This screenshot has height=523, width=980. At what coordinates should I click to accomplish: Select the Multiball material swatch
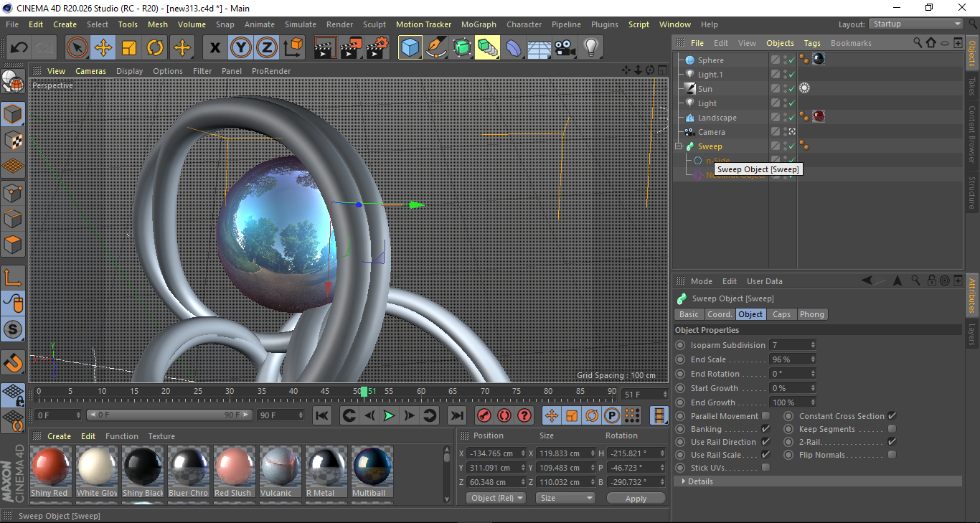pos(371,471)
